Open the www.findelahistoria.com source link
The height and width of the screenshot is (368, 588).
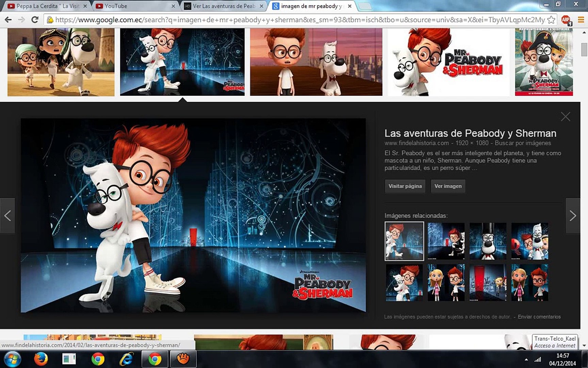pos(416,143)
